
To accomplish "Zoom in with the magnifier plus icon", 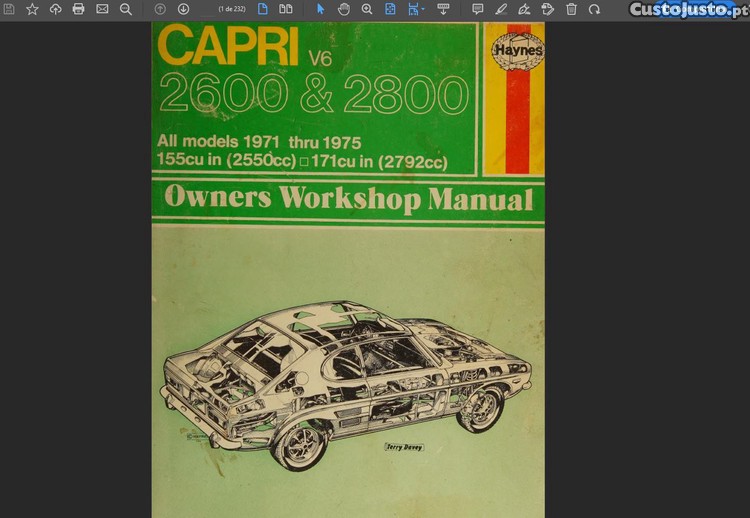I will pyautogui.click(x=367, y=9).
